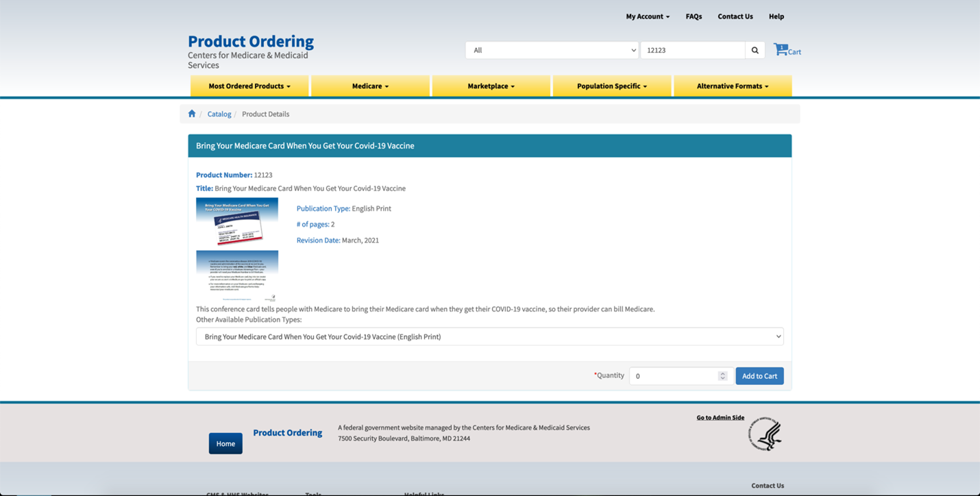Open the Most Ordered Products menu
The height and width of the screenshot is (496, 980).
(x=249, y=86)
